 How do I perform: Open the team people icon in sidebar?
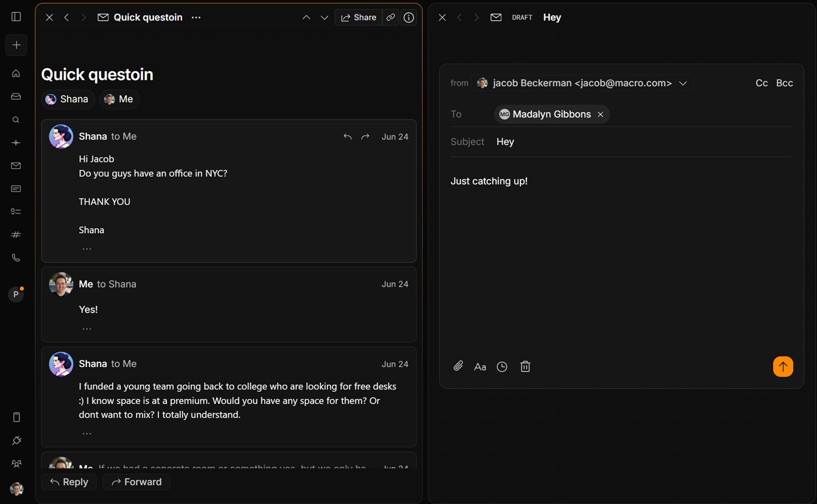click(x=16, y=464)
